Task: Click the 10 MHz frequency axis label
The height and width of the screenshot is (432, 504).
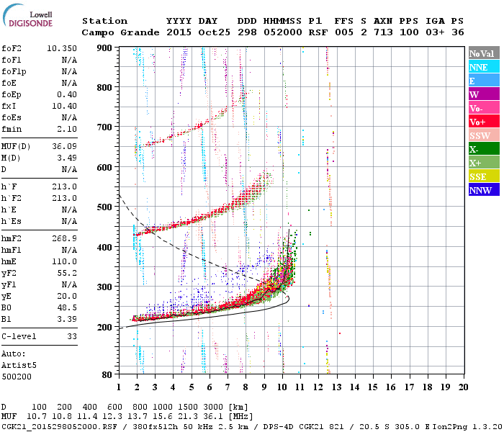Action: (282, 387)
